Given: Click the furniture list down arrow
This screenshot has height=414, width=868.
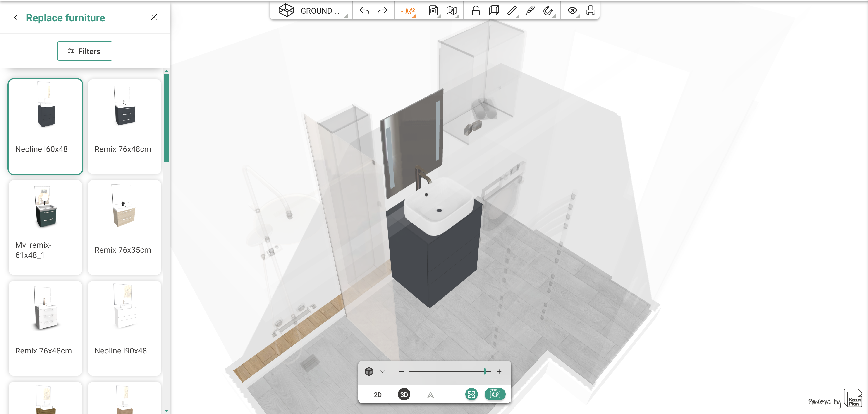Looking at the screenshot, I should pyautogui.click(x=166, y=411).
